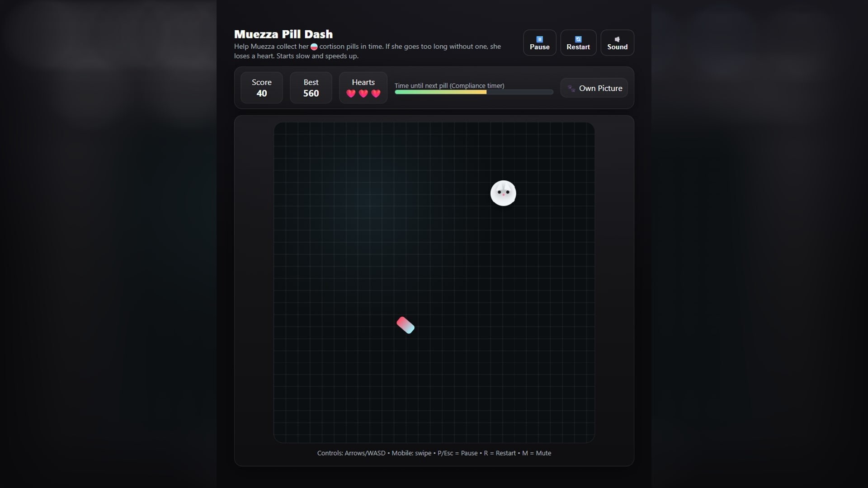
Task: Click the first heart in the Hearts box
Action: click(351, 94)
